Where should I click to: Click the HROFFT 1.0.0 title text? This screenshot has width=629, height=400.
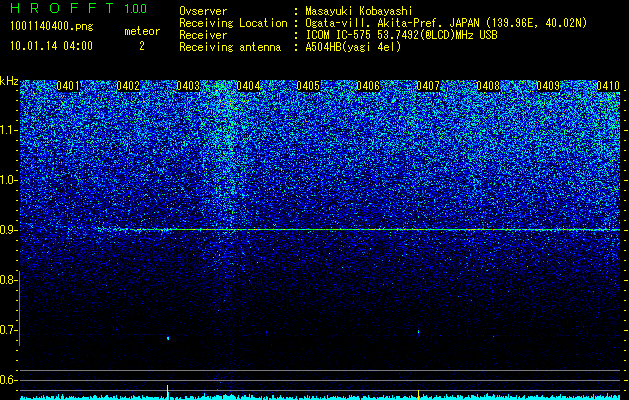click(79, 8)
